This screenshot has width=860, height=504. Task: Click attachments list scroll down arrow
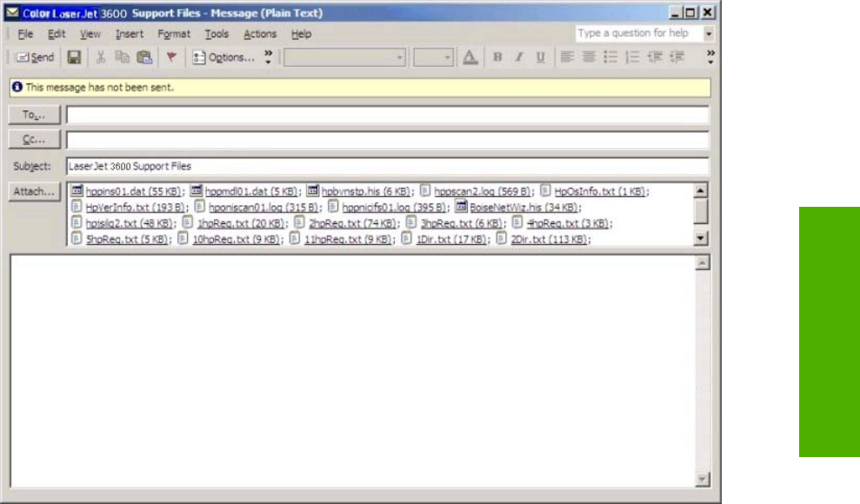click(x=700, y=238)
